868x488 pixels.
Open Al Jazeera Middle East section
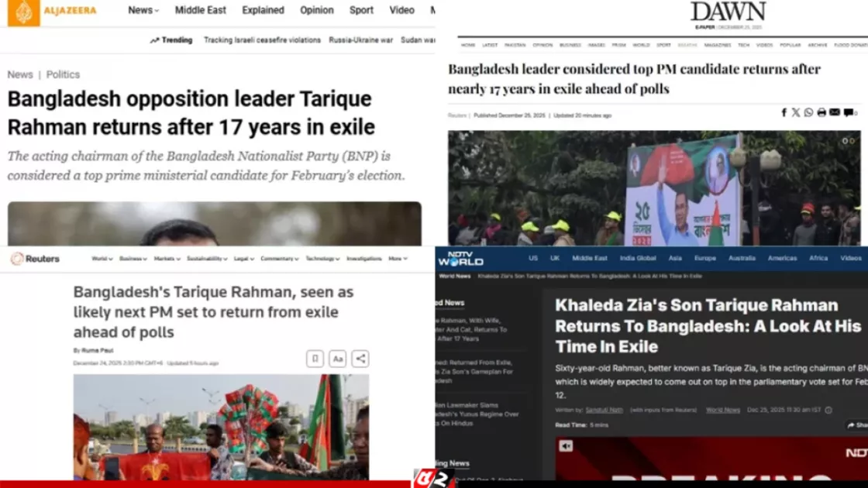[x=201, y=10]
